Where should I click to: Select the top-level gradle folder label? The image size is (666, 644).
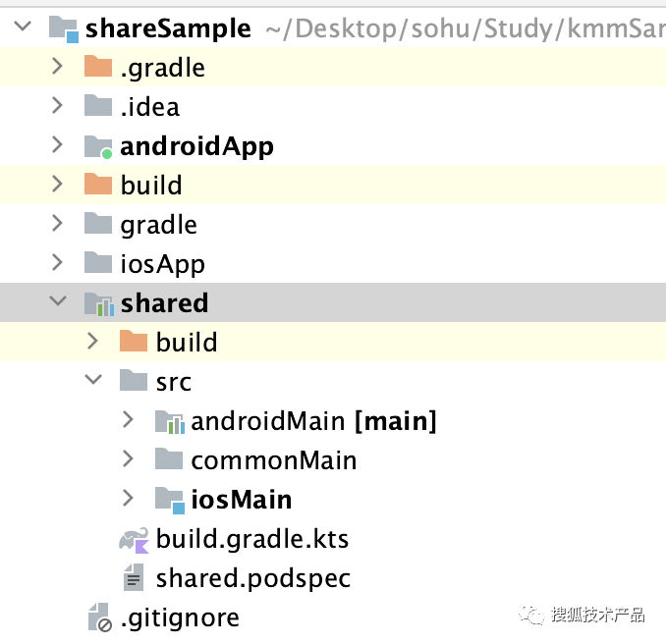158,225
